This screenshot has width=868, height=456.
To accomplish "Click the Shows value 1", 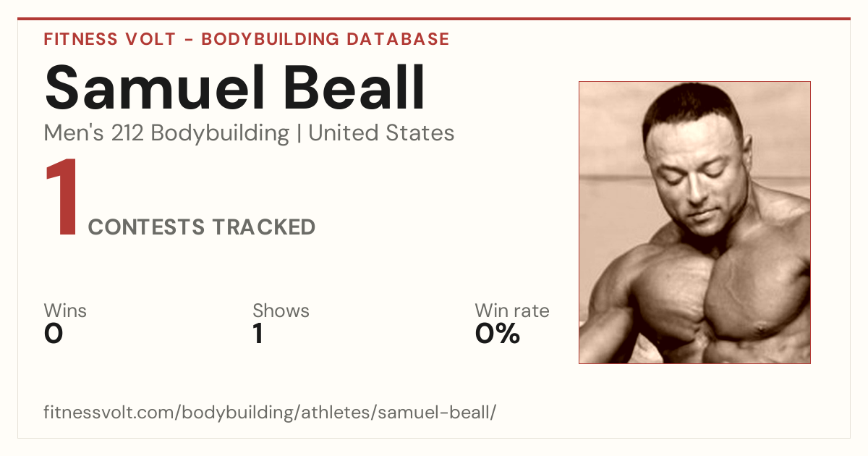I will (258, 334).
